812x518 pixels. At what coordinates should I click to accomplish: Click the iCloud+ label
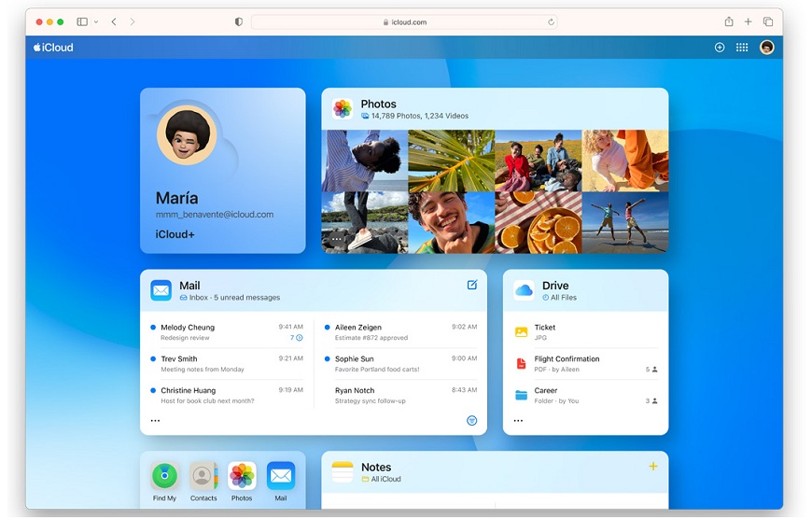175,234
